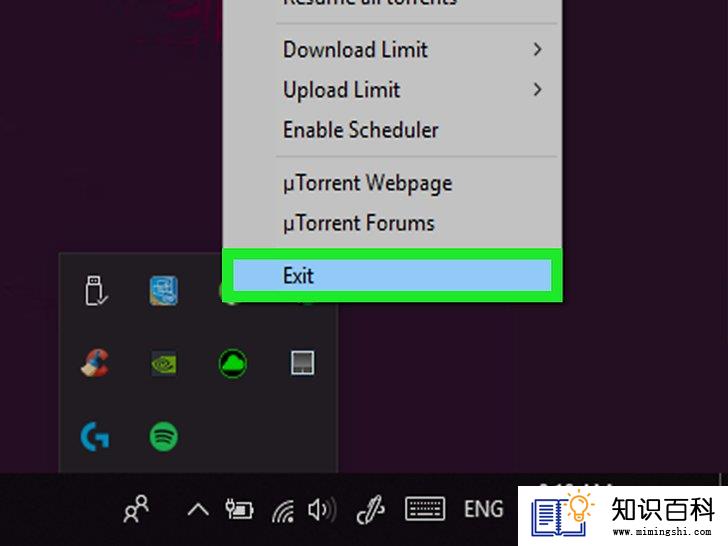
Task: Collapse the hidden icons tray chevron
Action: [x=198, y=510]
